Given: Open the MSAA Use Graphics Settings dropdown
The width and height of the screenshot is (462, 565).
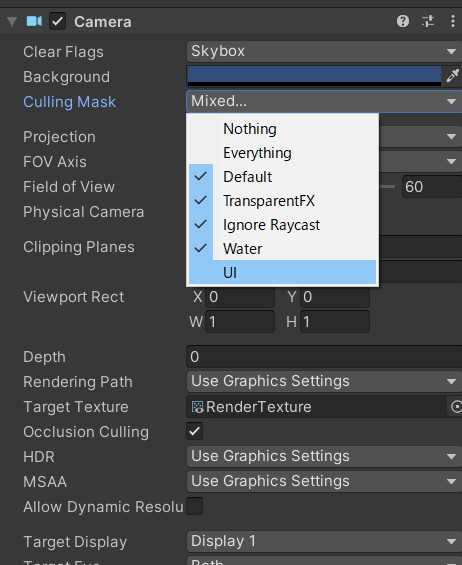Looking at the screenshot, I should click(x=324, y=481).
